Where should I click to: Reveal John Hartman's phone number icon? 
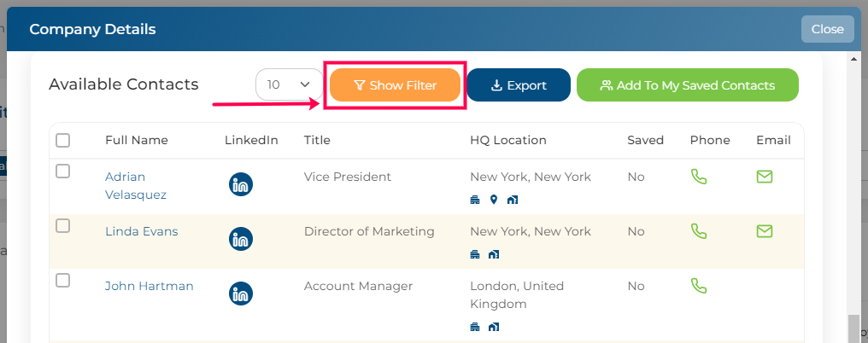699,286
